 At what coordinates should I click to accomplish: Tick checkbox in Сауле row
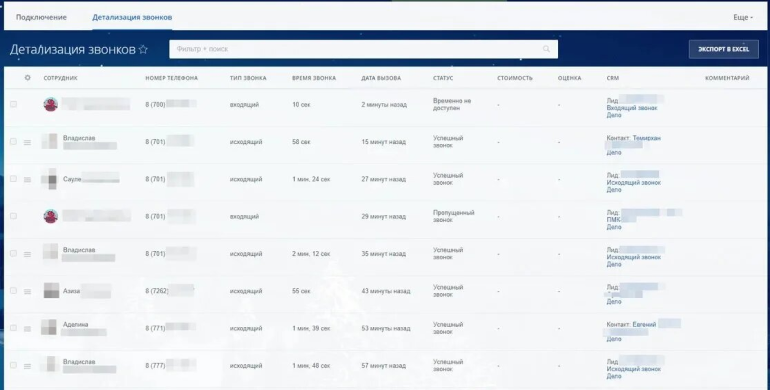tap(13, 179)
